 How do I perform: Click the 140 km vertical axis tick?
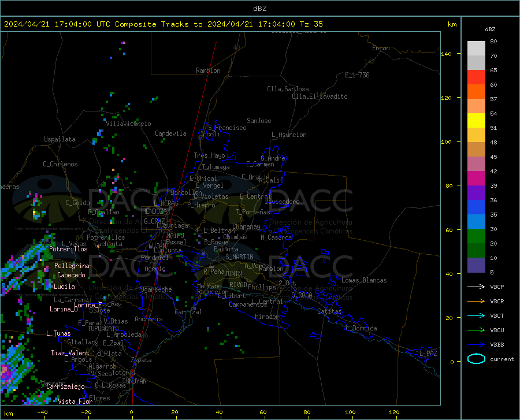[x=447, y=54]
